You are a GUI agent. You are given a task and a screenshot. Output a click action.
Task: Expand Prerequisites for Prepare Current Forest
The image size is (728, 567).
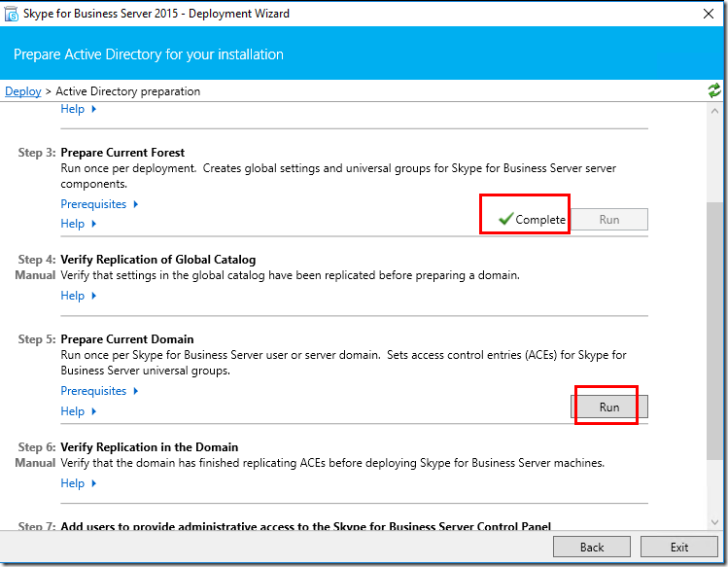(x=99, y=204)
